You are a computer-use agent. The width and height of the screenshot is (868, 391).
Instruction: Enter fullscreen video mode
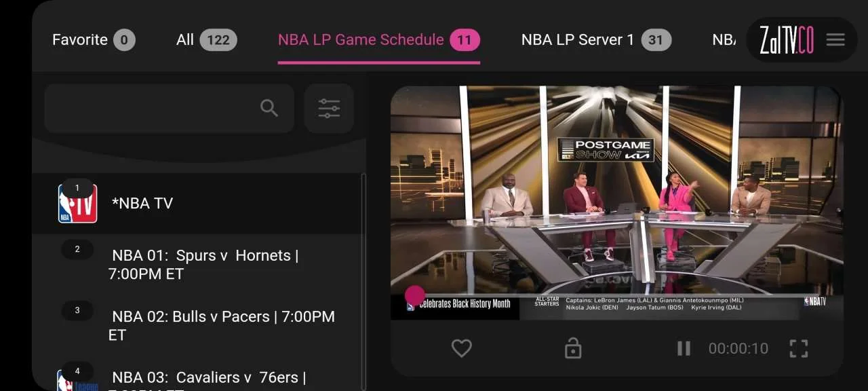799,349
